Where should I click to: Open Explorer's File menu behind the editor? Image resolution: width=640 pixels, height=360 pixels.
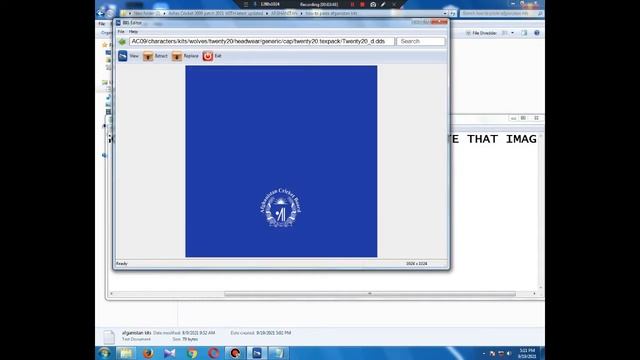[101, 24]
